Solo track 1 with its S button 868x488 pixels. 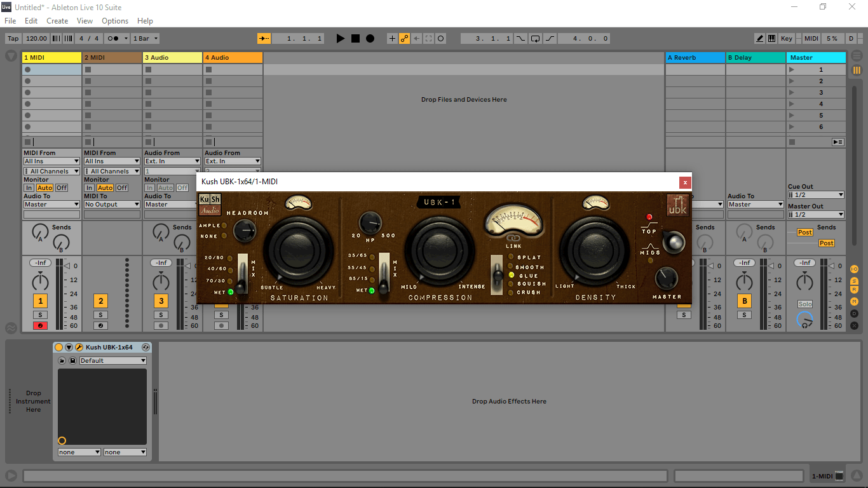pos(40,315)
